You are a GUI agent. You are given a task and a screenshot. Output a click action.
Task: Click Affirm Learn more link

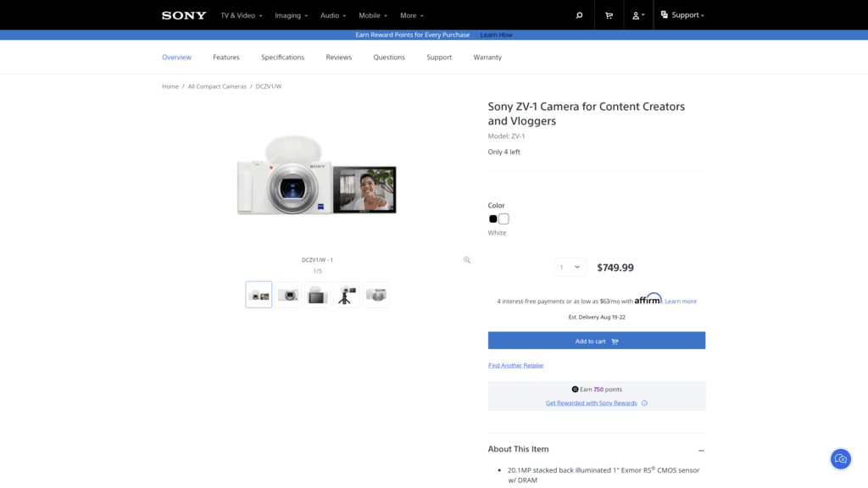coord(681,302)
